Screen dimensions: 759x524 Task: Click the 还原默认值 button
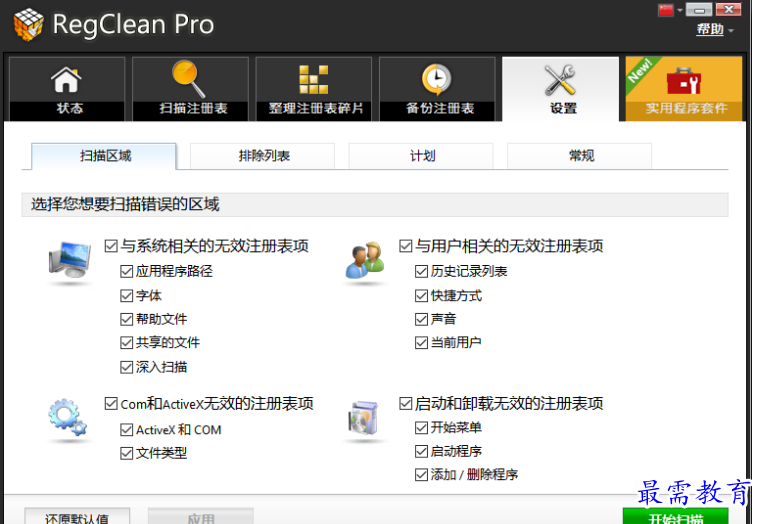[77, 516]
